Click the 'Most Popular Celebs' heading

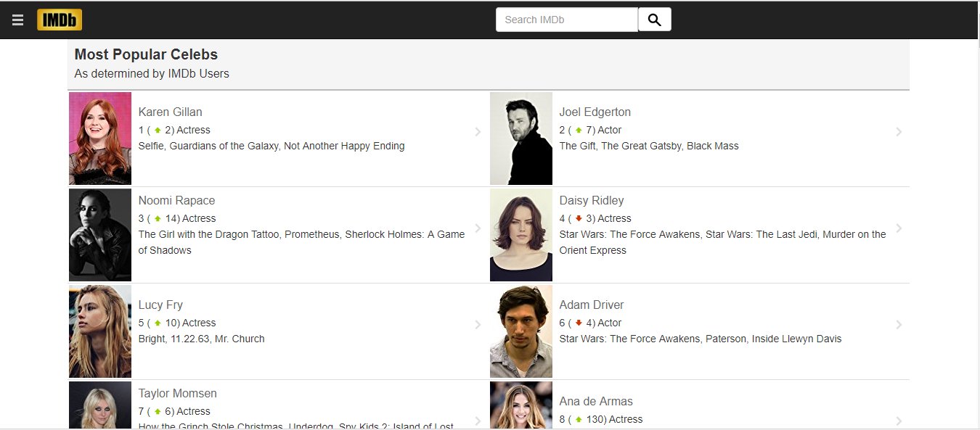[146, 54]
